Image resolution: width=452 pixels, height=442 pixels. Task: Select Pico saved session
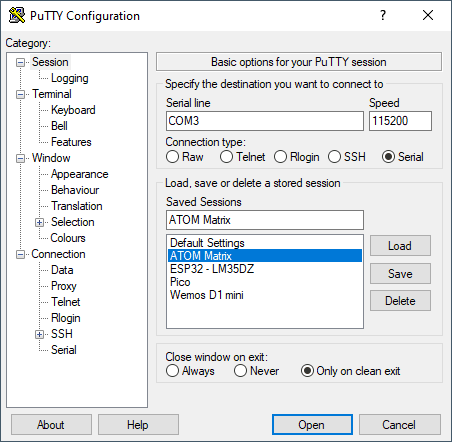pyautogui.click(x=265, y=282)
